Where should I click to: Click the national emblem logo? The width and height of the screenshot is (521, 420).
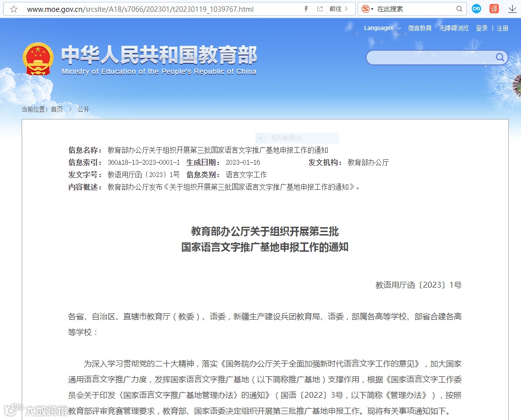pos(38,59)
